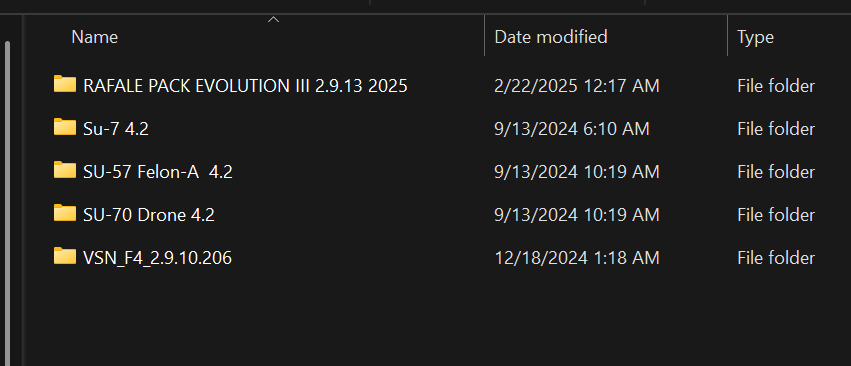Sort by the Type column header
Image resolution: width=851 pixels, height=366 pixels.
[755, 37]
